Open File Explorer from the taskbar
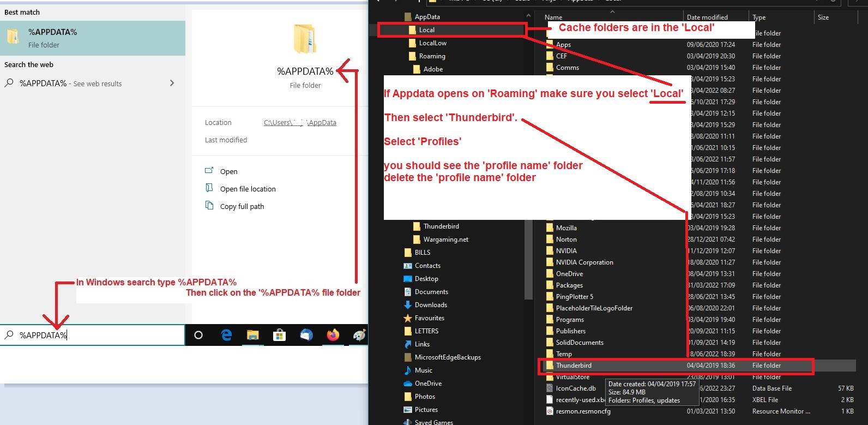Screen dimensions: 868x425 click(x=252, y=335)
